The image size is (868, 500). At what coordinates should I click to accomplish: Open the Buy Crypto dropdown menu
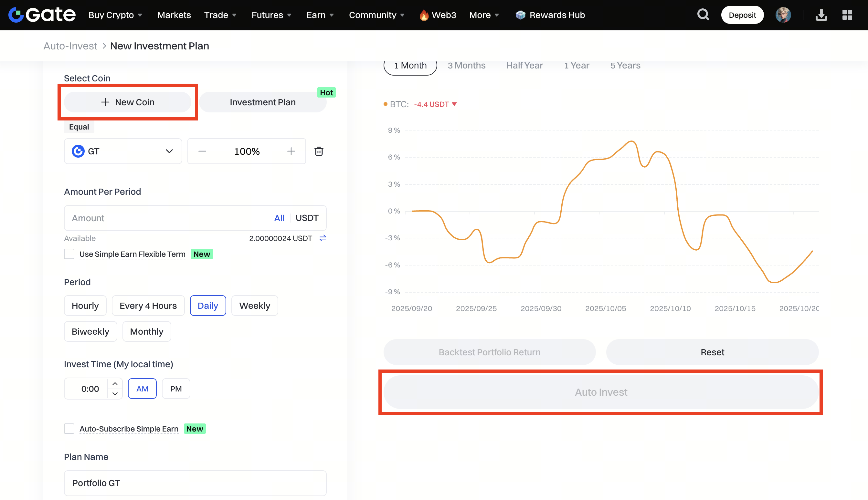click(115, 15)
